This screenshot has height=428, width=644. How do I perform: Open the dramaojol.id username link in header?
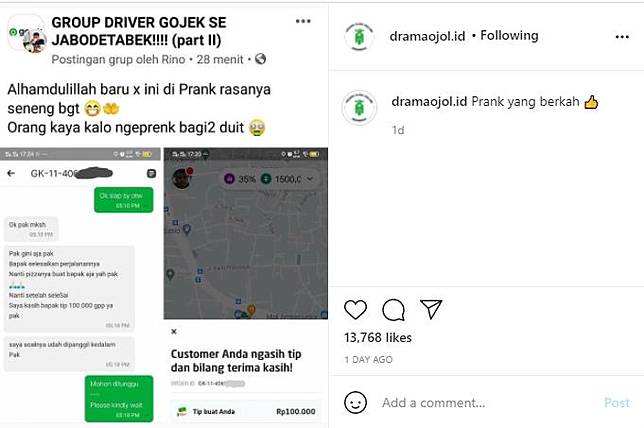click(427, 36)
